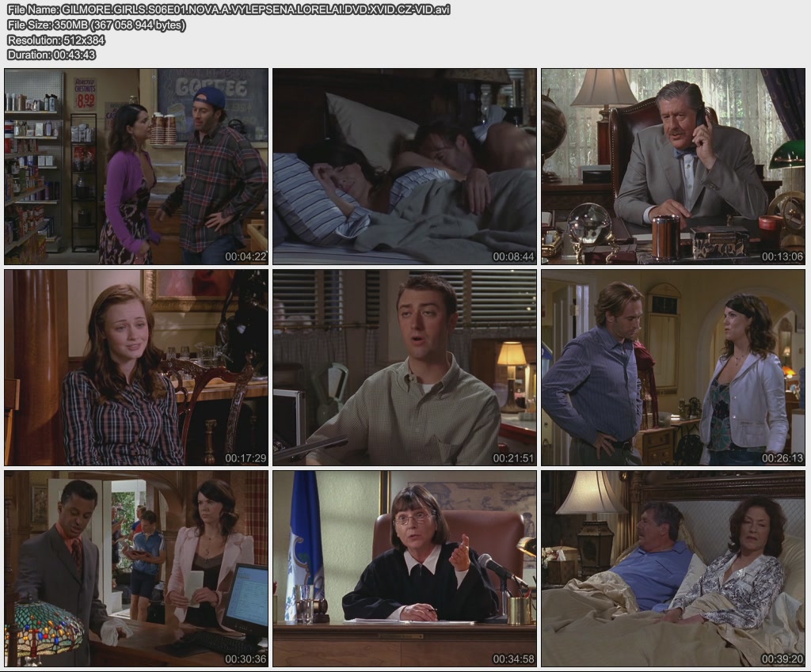Click the inn reception desk thumbnail

tap(135, 568)
